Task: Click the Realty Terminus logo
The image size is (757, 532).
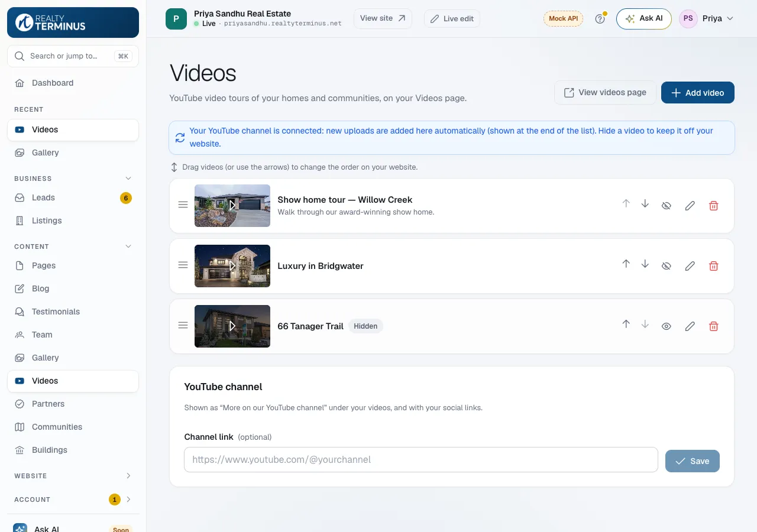Action: click(x=73, y=22)
